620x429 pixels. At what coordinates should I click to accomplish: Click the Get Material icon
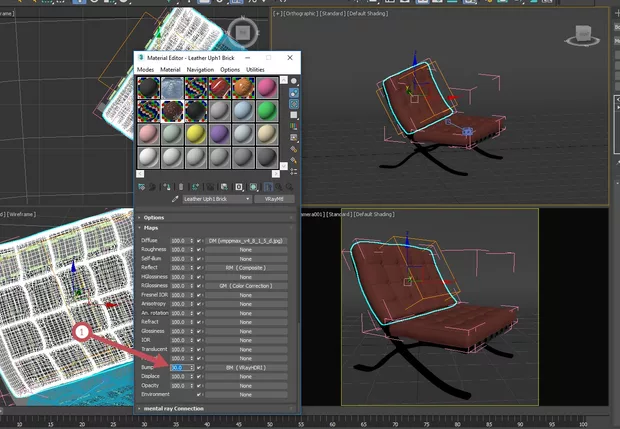139,186
